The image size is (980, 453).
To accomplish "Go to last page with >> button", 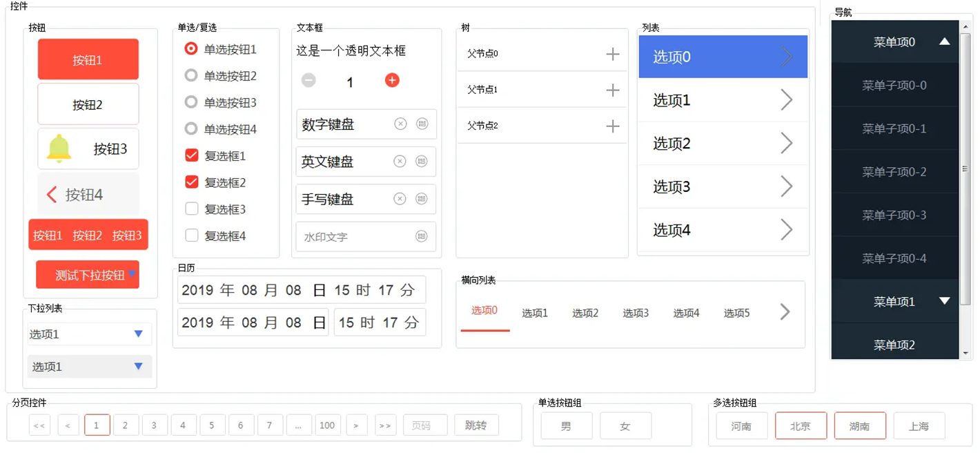I will pyautogui.click(x=385, y=425).
